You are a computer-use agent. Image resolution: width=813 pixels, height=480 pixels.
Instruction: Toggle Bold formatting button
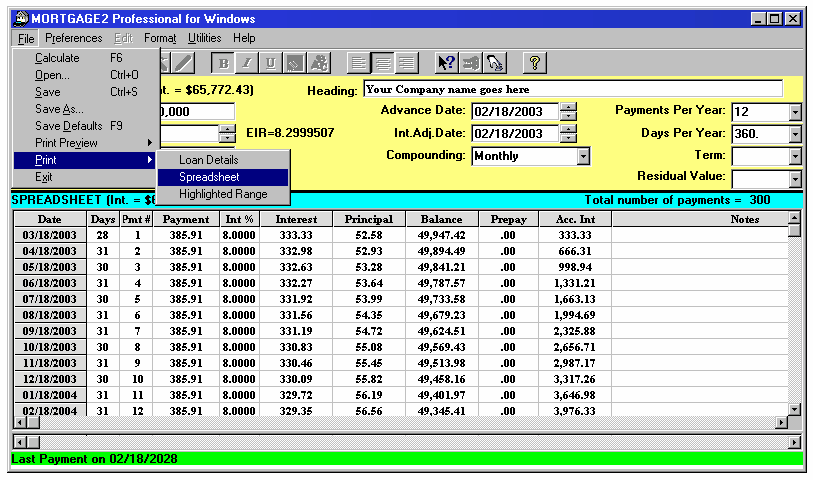(x=224, y=63)
